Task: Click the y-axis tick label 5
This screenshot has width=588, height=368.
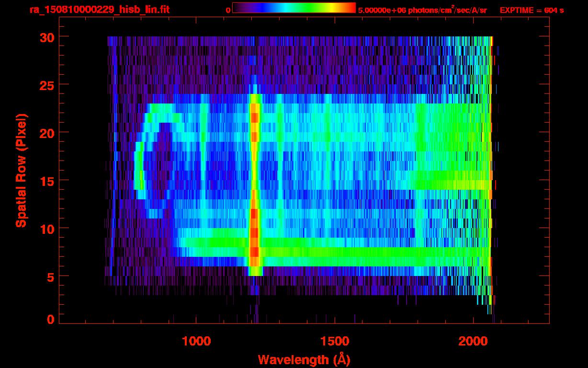Action: coord(50,276)
